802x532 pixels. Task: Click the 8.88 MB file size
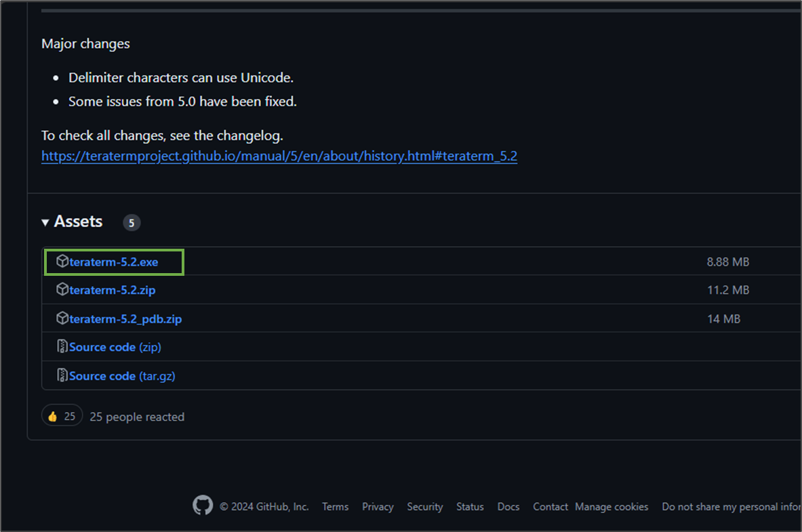click(728, 262)
